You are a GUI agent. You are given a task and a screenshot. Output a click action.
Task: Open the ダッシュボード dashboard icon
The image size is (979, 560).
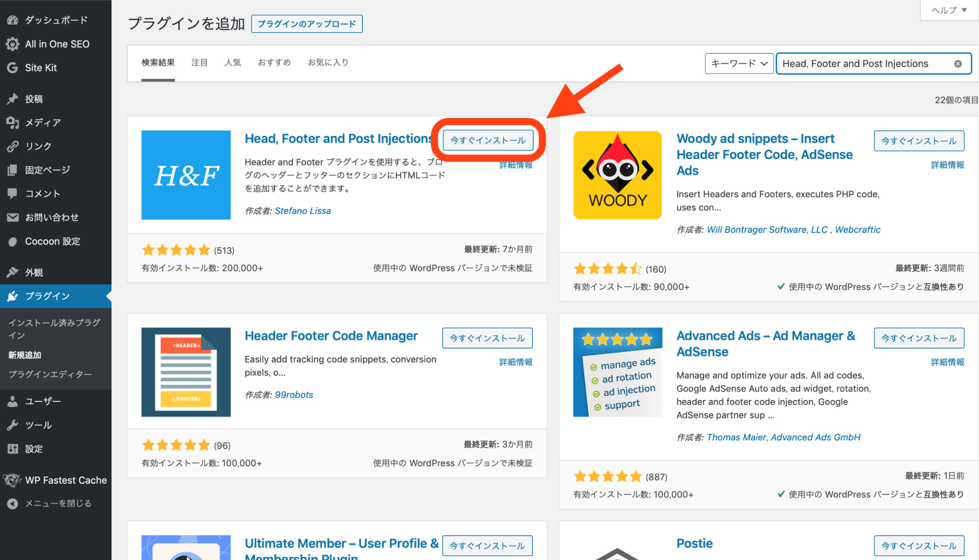[x=12, y=20]
